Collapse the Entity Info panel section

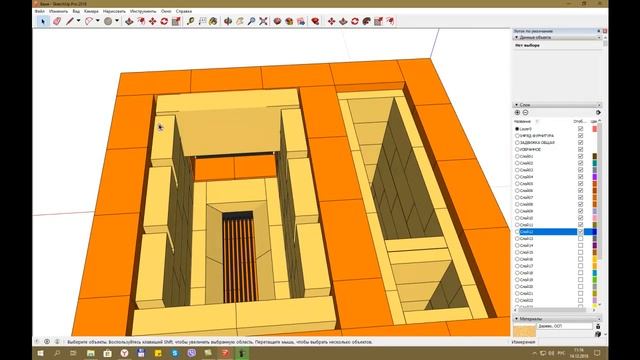tap(516, 38)
